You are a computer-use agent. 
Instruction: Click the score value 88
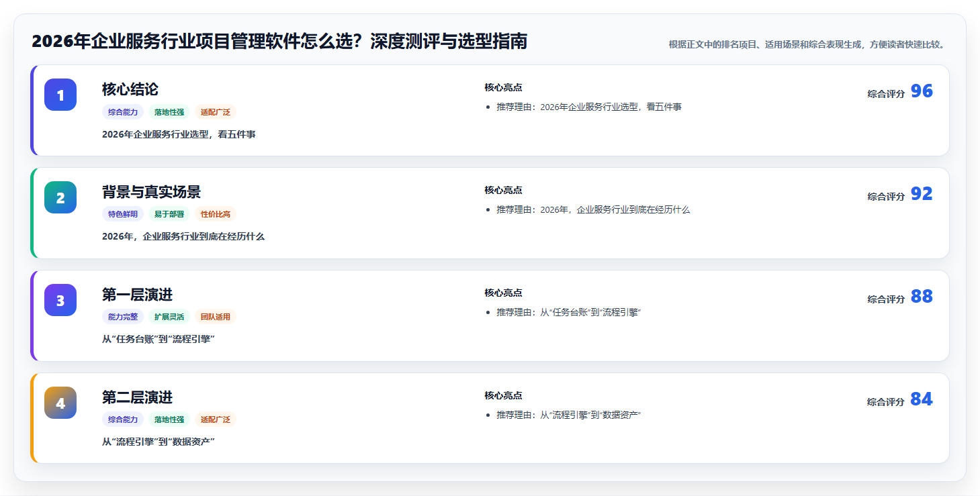click(922, 297)
